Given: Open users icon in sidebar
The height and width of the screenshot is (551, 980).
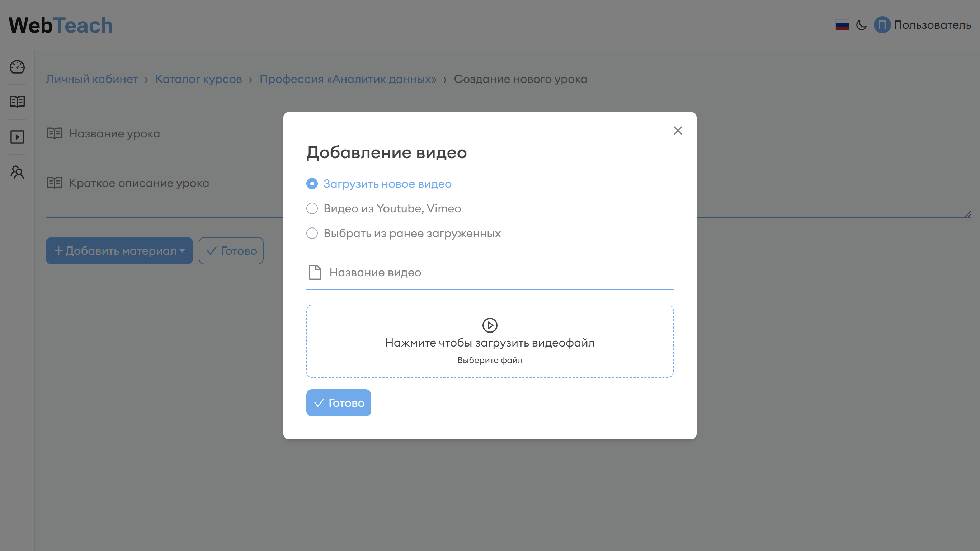Looking at the screenshot, I should [17, 173].
